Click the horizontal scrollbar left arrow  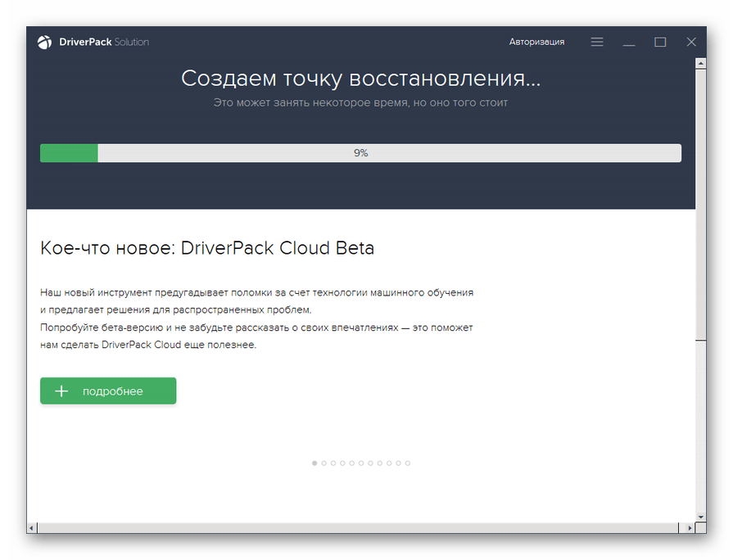(32, 528)
